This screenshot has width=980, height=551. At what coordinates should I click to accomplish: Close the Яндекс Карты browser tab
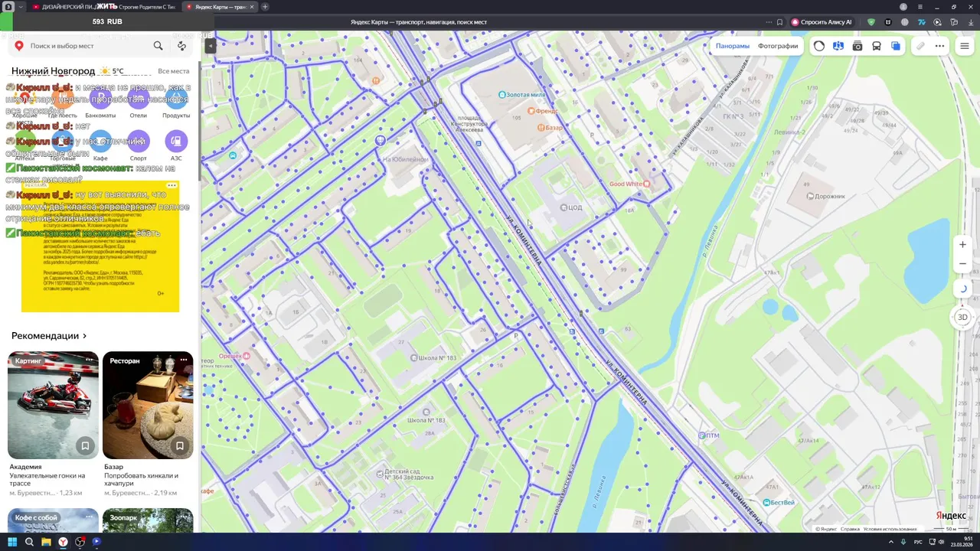point(251,7)
